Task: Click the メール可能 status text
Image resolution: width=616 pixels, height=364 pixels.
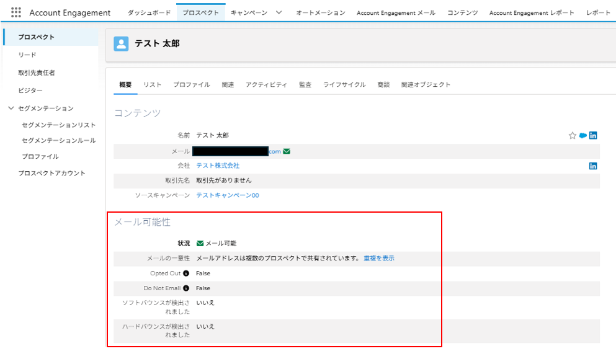Action: point(221,244)
